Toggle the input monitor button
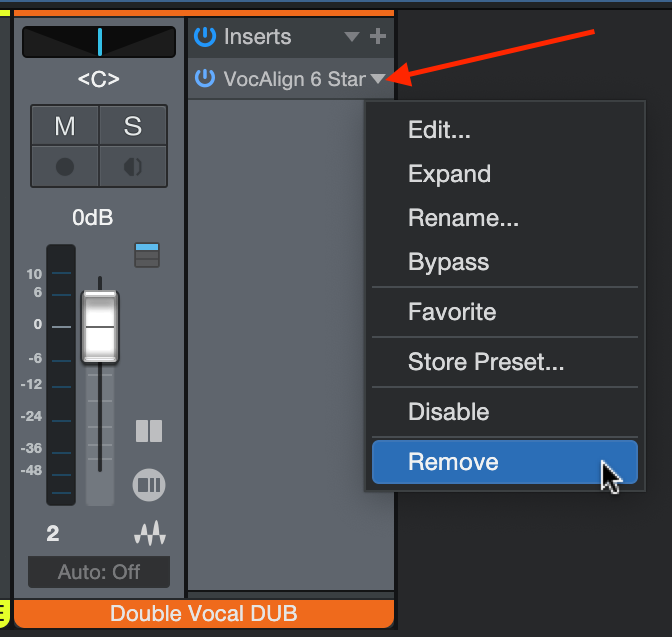 point(133,165)
